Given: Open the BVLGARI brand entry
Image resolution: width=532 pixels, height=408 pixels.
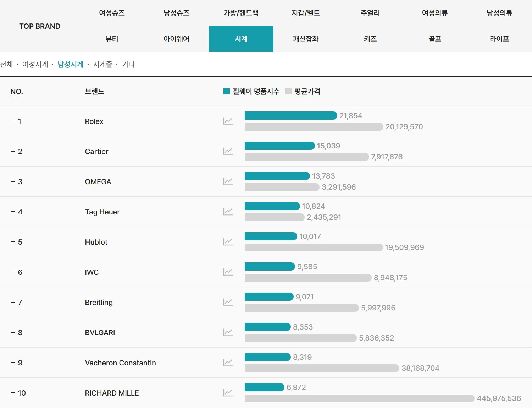Looking at the screenshot, I should 100,333.
